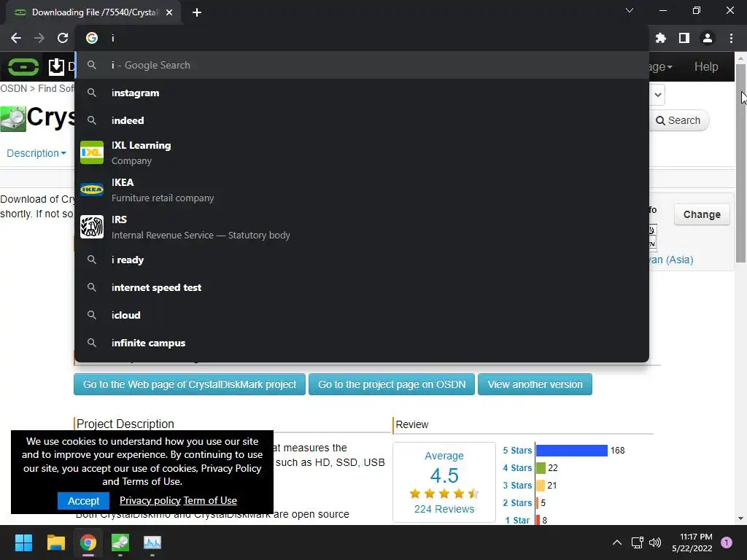
Task: Open the Privacy policy link
Action: [150, 500]
